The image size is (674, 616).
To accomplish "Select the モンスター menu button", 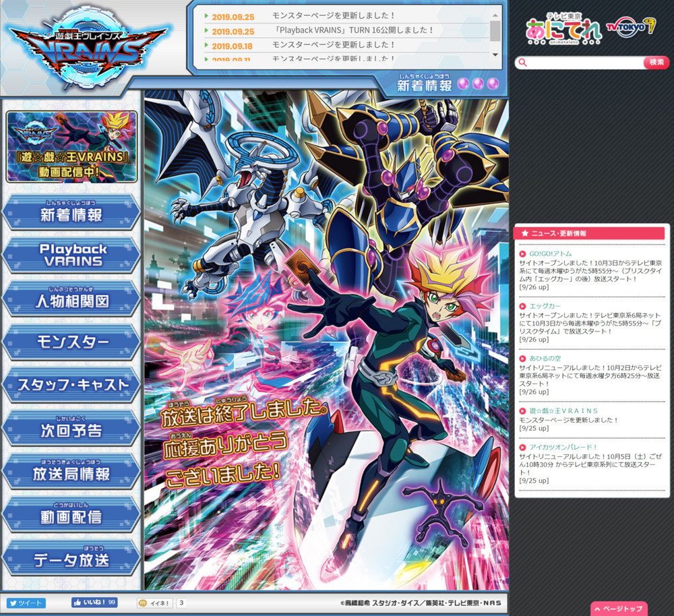I will click(71, 342).
